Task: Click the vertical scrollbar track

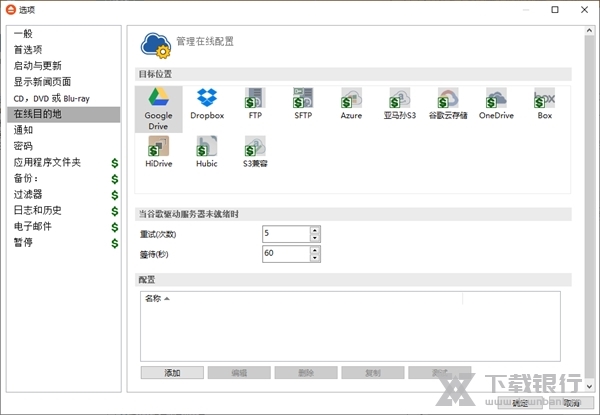Action: pyautogui.click(x=589, y=208)
